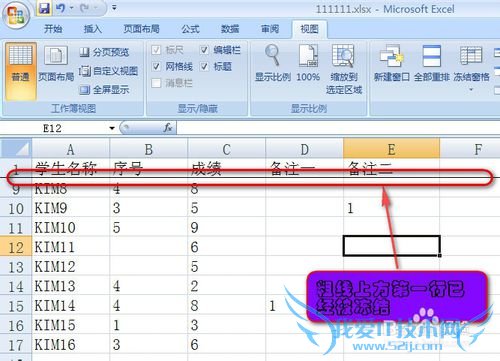Open the 冻结窗格 freeze panes dropdown

coord(471,68)
